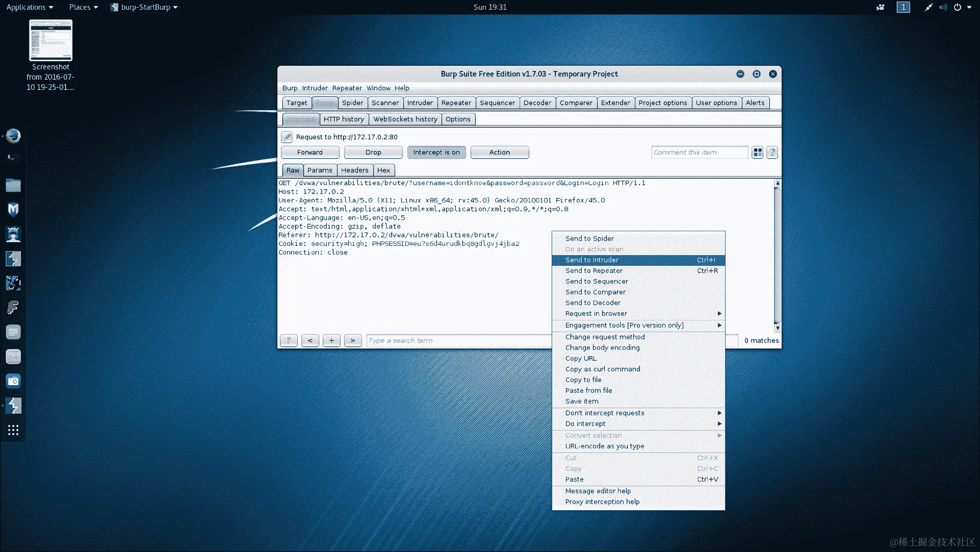Switch to the Repeater tab
980x552 pixels.
(x=456, y=103)
